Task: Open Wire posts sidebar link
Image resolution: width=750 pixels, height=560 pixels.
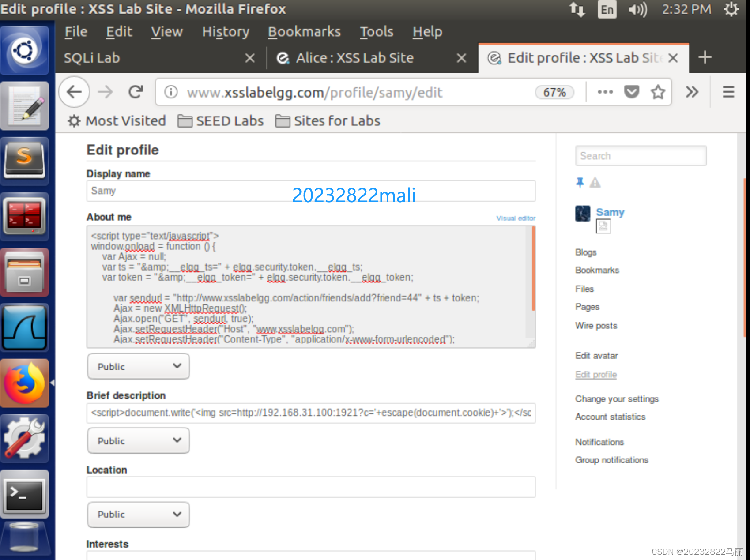Action: [x=596, y=326]
